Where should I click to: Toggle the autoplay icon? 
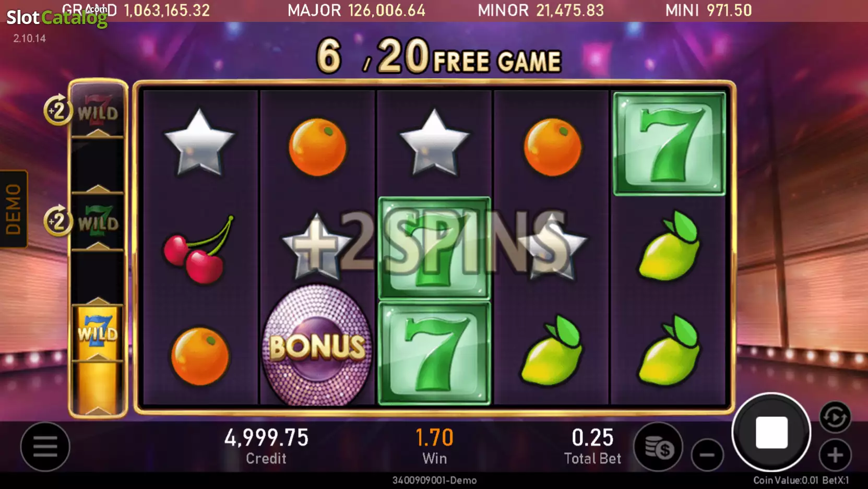pos(835,417)
